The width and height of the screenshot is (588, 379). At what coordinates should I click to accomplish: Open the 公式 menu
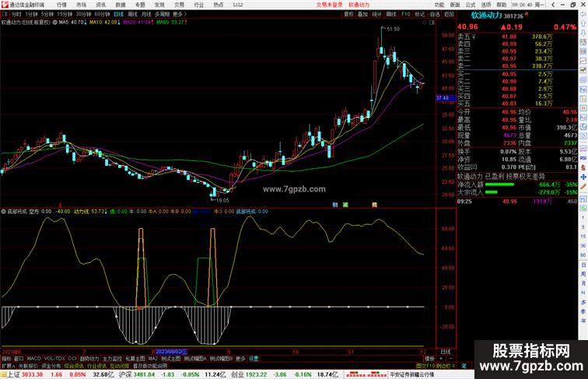(471, 5)
